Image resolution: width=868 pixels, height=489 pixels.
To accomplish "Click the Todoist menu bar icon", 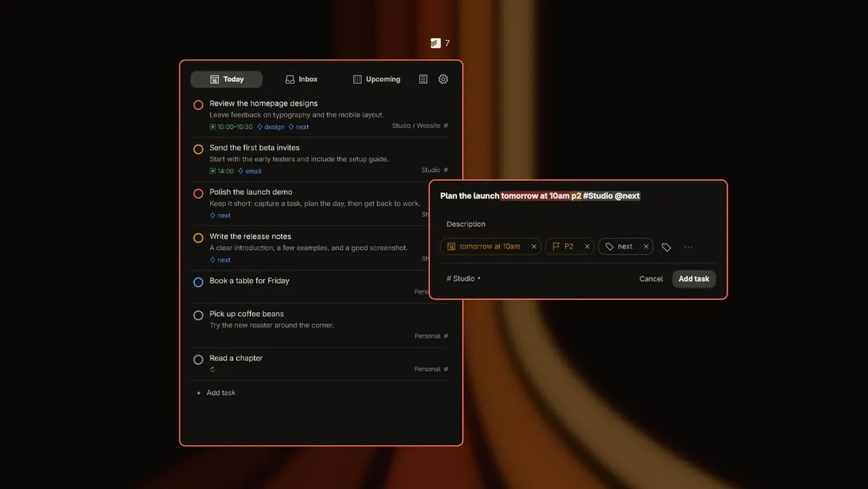I will coord(436,43).
